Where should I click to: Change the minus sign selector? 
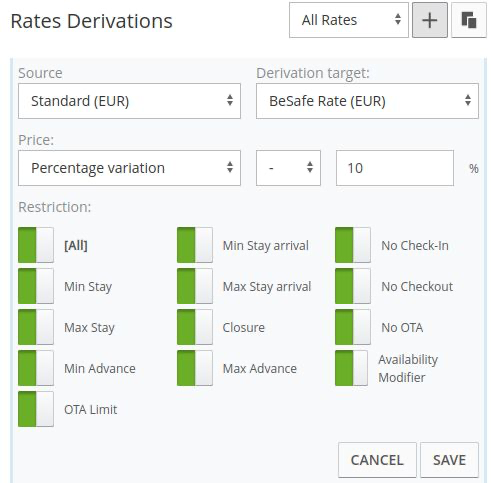(288, 168)
